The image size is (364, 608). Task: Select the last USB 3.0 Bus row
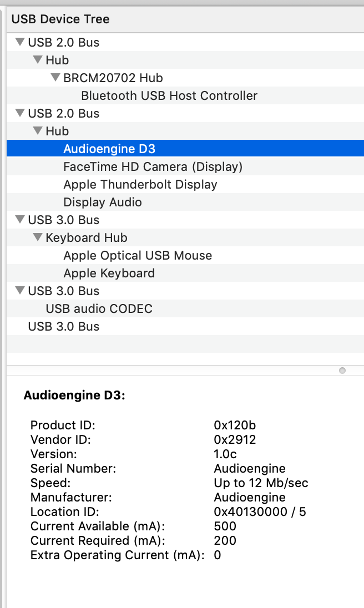pyautogui.click(x=64, y=326)
